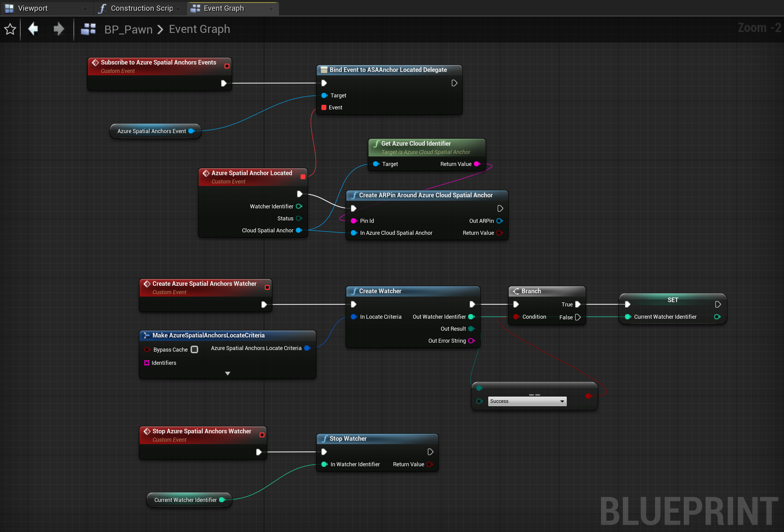
Task: Click the Stop Watcher function node button
Action: point(375,438)
